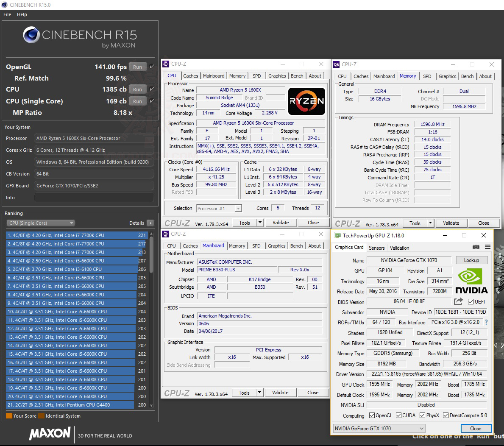Uncheck the OpenCL computing option
This screenshot has height=446, width=504.
click(x=372, y=415)
